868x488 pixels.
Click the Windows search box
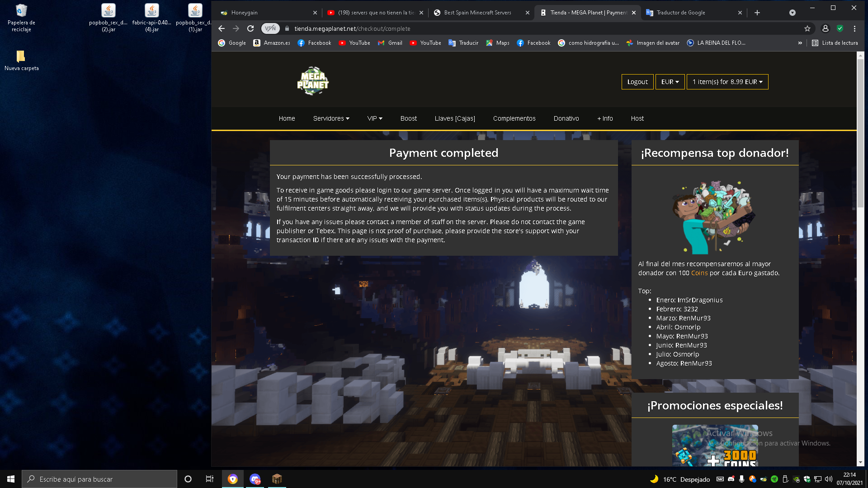[x=99, y=479]
